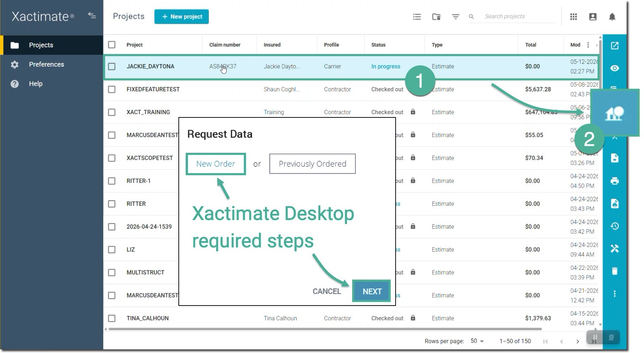Click CANCEL in Request Data dialog
Viewport: 644px width, 353px height.
coord(327,291)
